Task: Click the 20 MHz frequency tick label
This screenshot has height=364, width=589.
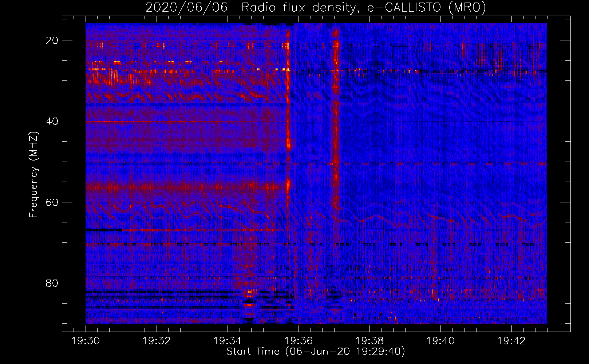Action: pos(52,40)
